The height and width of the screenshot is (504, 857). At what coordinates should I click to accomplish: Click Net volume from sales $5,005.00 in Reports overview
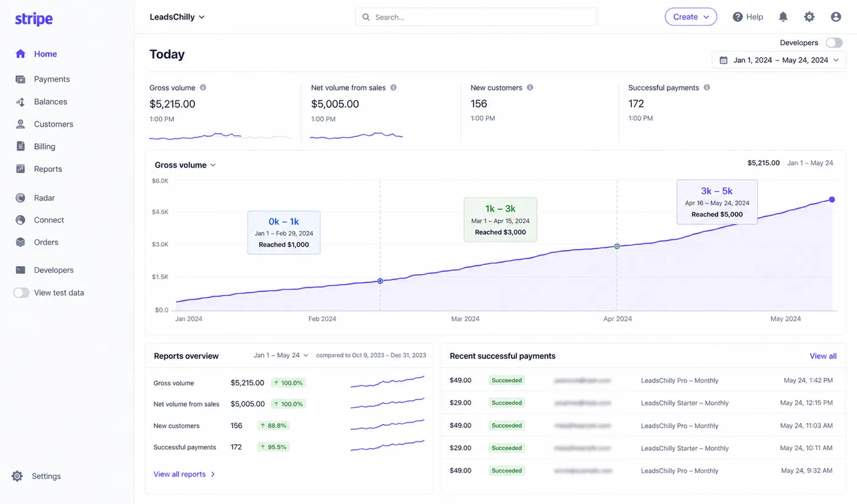248,404
